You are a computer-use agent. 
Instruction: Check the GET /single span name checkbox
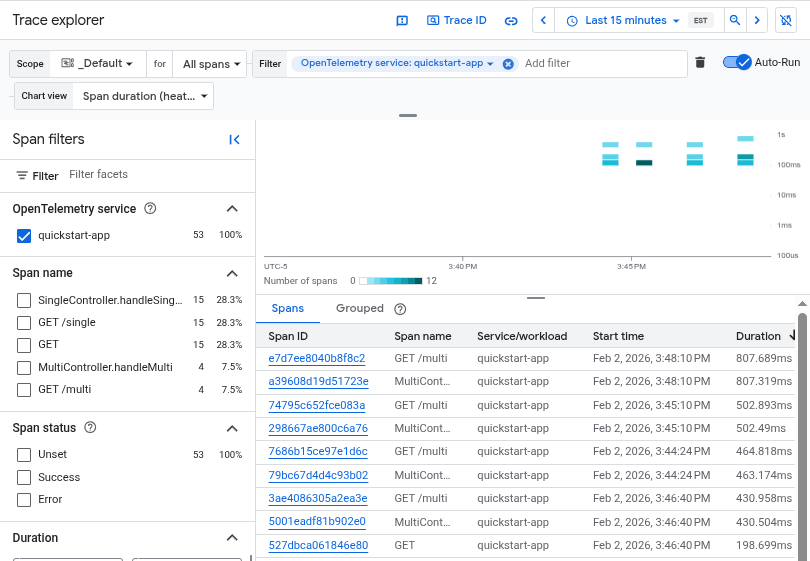24,322
